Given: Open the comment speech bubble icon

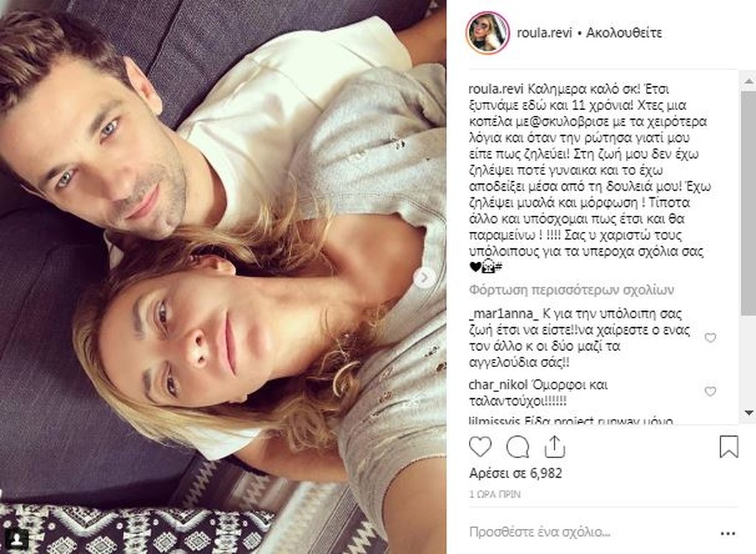Looking at the screenshot, I should [518, 447].
